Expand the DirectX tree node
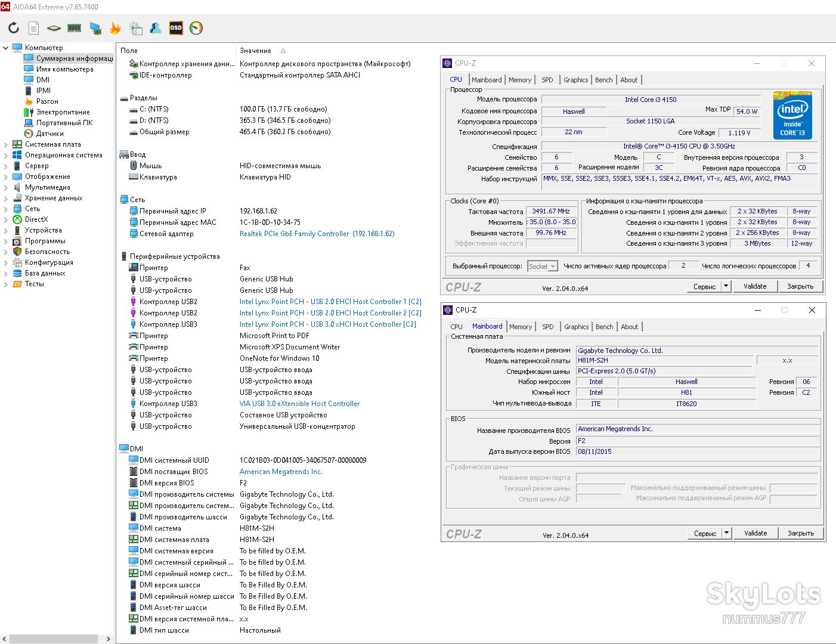The width and height of the screenshot is (836, 644). pyautogui.click(x=6, y=219)
